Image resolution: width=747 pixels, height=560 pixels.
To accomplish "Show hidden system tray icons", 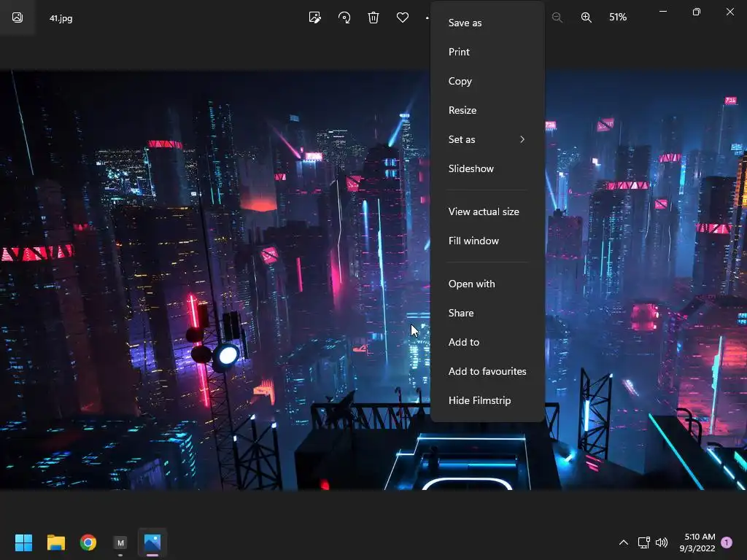I will (x=623, y=542).
